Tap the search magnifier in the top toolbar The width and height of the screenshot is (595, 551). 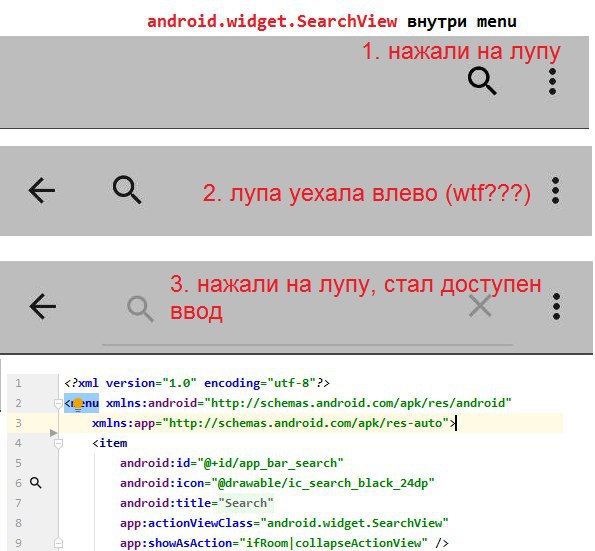tap(482, 81)
